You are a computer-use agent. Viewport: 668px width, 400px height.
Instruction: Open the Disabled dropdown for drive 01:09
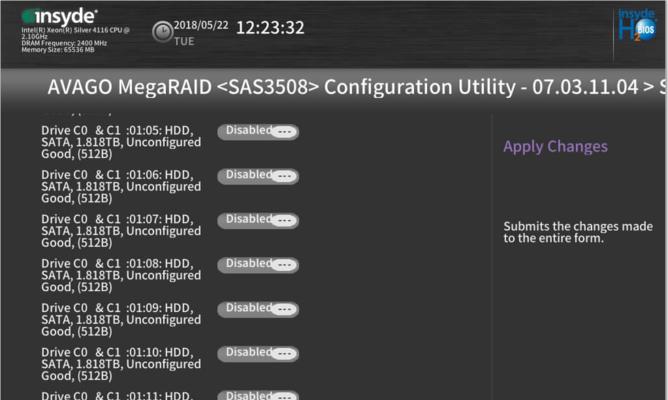click(258, 309)
